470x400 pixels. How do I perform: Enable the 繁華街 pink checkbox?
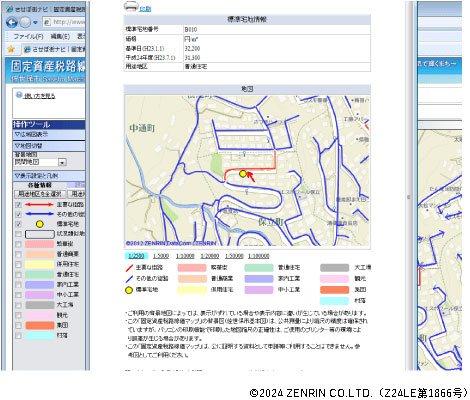[19, 244]
